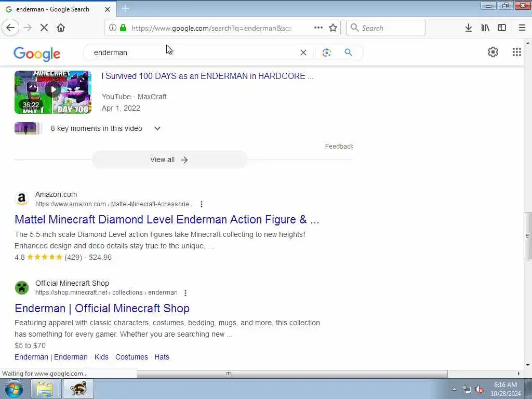Go back to the previous page
This screenshot has width=532, height=399.
pos(10,28)
